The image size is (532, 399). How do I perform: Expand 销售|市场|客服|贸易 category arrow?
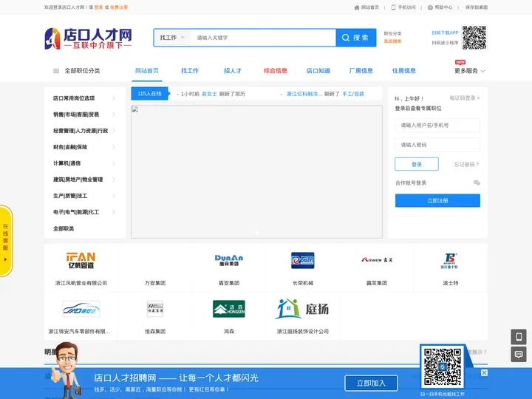pyautogui.click(x=114, y=115)
